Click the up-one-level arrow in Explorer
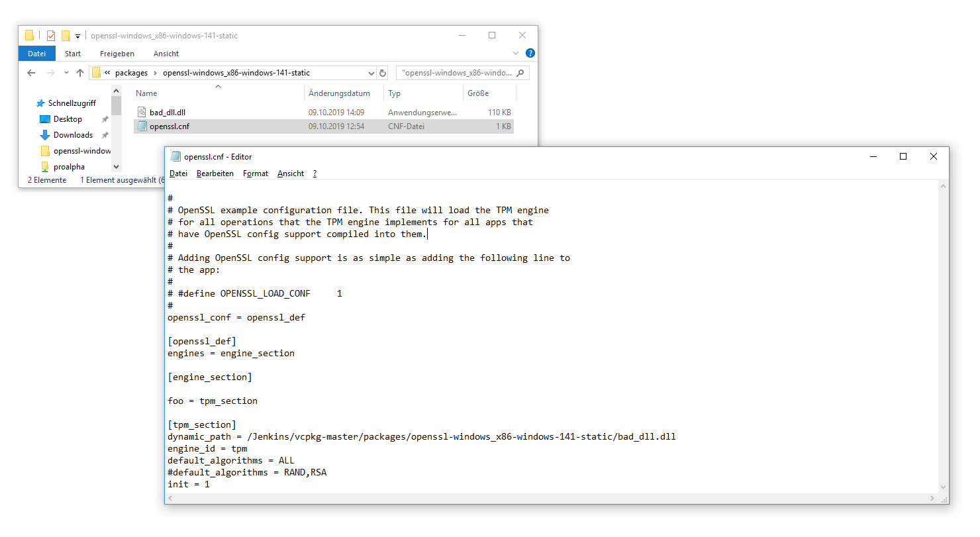The width and height of the screenshot is (980, 537). coord(80,73)
